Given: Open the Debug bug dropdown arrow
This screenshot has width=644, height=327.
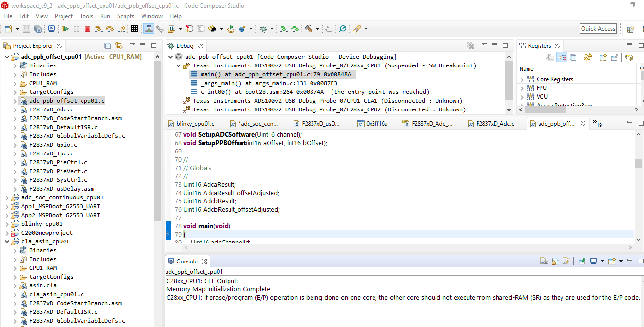Looking at the screenshot, I should pyautogui.click(x=272, y=29).
